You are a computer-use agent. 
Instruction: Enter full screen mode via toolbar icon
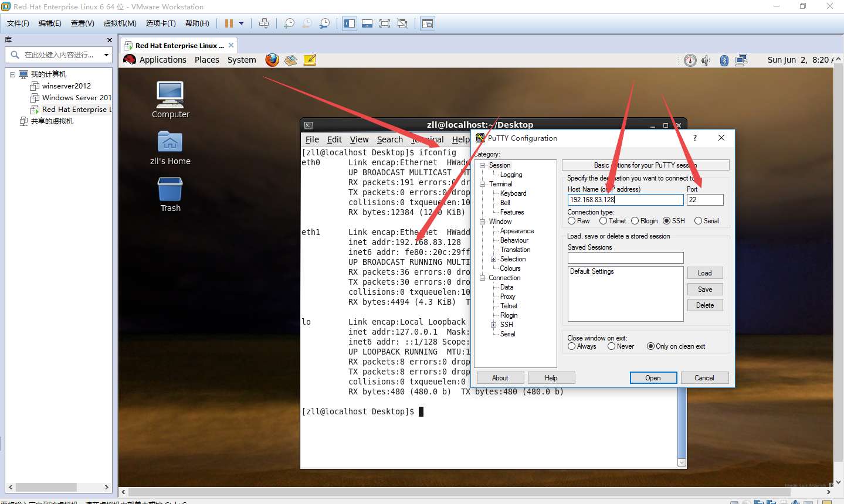385,23
